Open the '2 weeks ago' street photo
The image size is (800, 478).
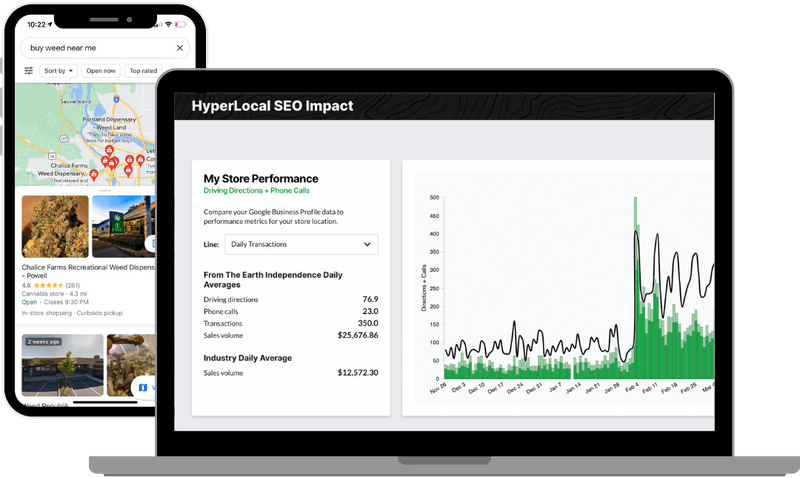(x=63, y=365)
